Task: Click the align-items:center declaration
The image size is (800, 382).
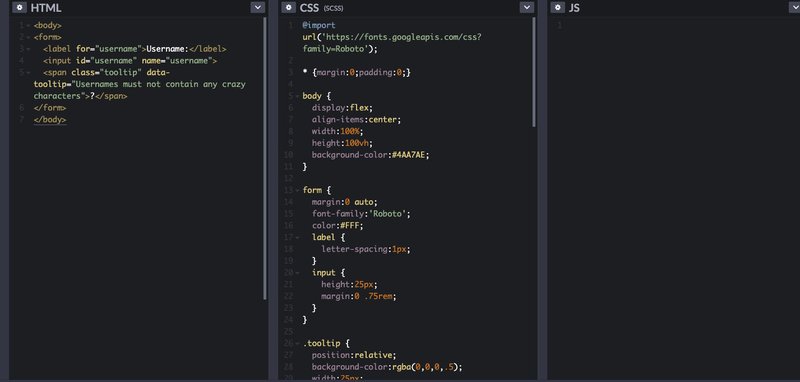Action: click(357, 119)
